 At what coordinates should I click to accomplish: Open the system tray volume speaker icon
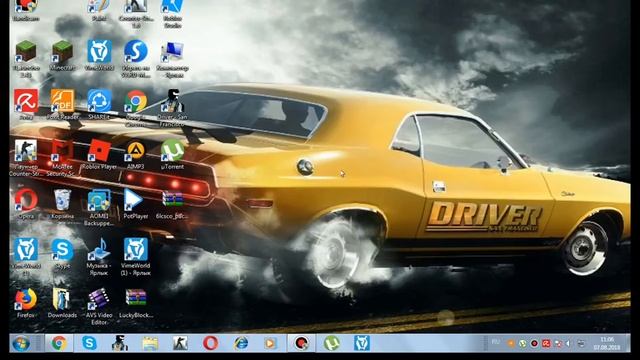tap(569, 344)
